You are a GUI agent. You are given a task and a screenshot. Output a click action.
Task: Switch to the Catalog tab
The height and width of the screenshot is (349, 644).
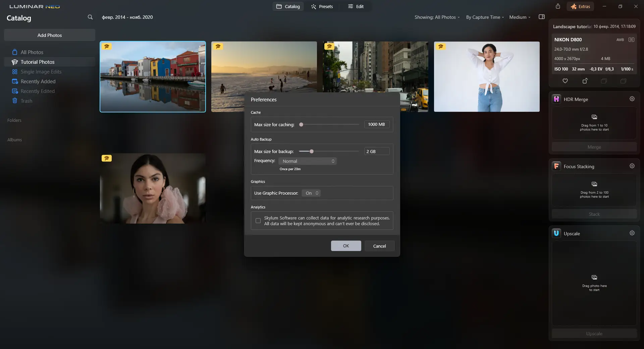pos(288,6)
